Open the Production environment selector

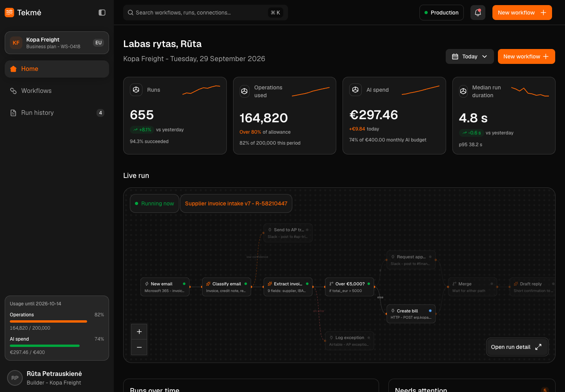point(441,13)
